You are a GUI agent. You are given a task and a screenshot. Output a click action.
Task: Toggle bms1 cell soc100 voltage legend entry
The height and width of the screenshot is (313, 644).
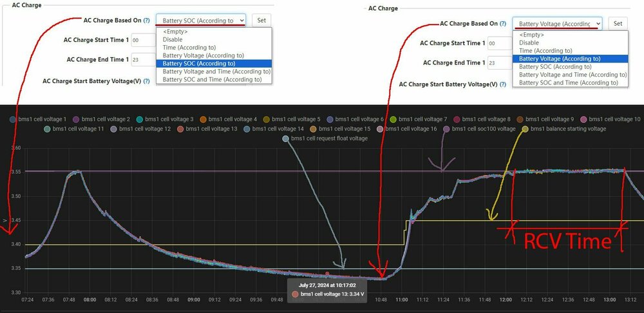[x=478, y=129]
